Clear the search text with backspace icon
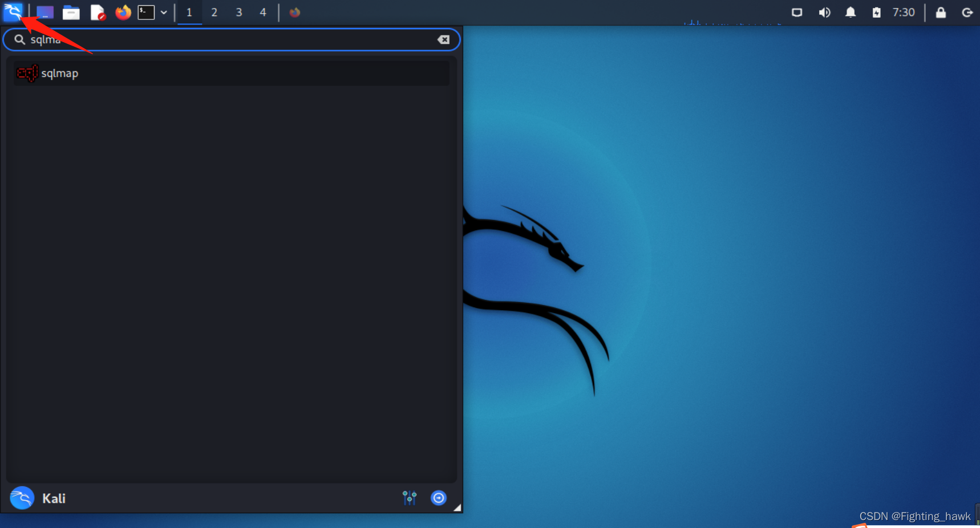The width and height of the screenshot is (980, 528). click(x=443, y=39)
